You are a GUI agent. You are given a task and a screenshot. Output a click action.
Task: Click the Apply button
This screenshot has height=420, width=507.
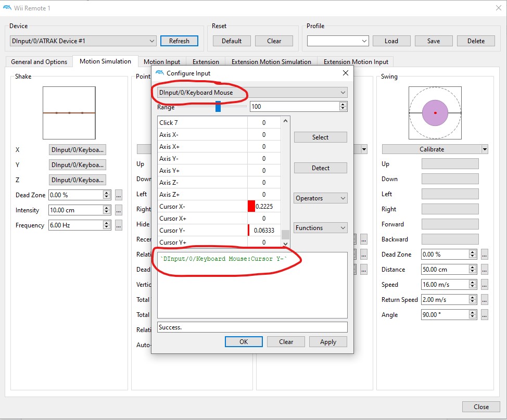[328, 342]
